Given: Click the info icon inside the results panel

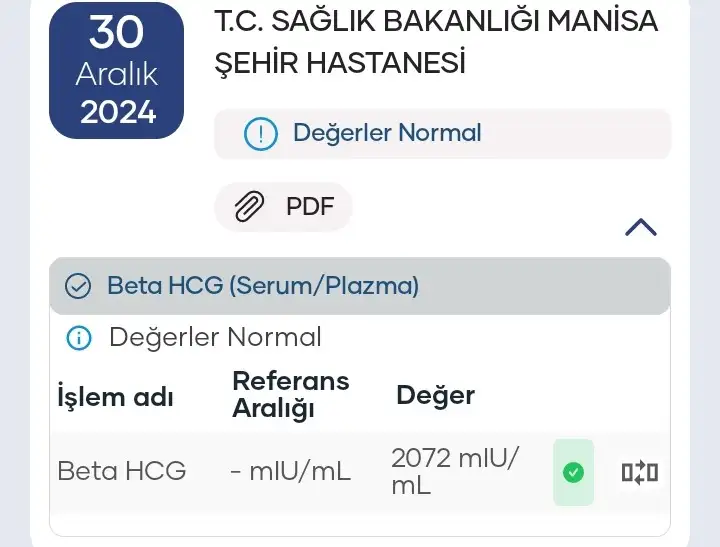Looking at the screenshot, I should tap(78, 338).
